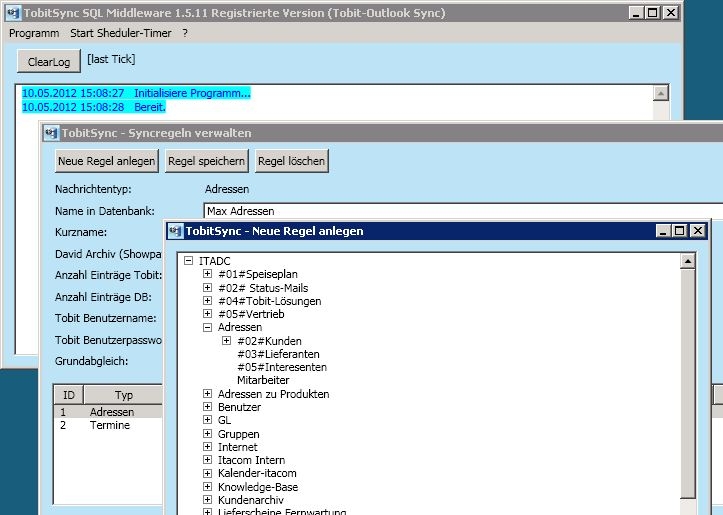
Task: Expand the #01#Speiseplan node
Action: pyautogui.click(x=207, y=274)
